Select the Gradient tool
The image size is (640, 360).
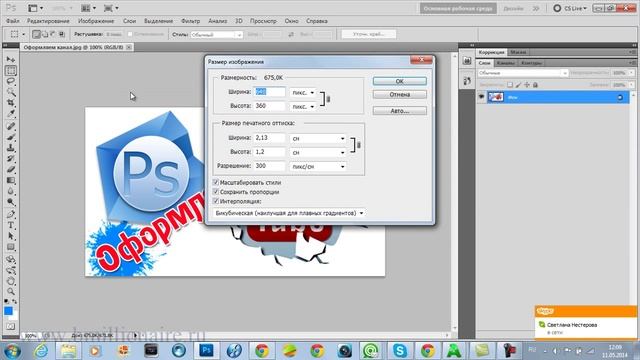point(11,180)
